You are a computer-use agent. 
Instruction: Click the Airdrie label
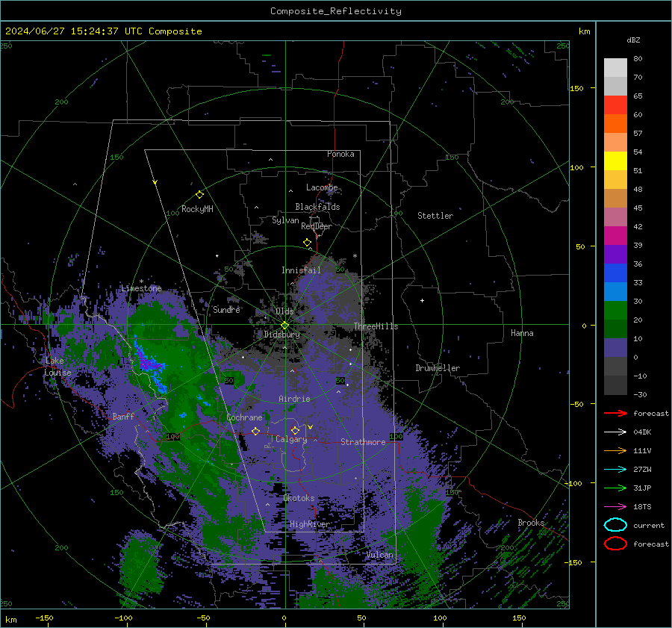pos(294,399)
